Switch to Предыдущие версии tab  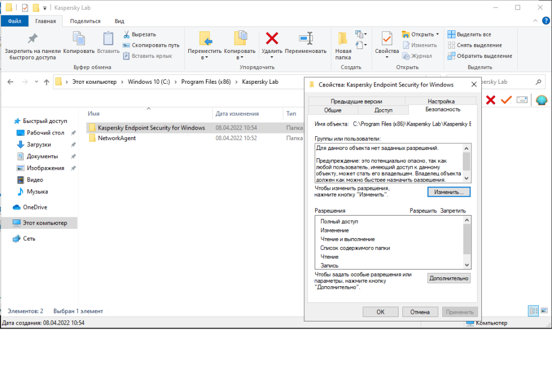click(x=356, y=101)
